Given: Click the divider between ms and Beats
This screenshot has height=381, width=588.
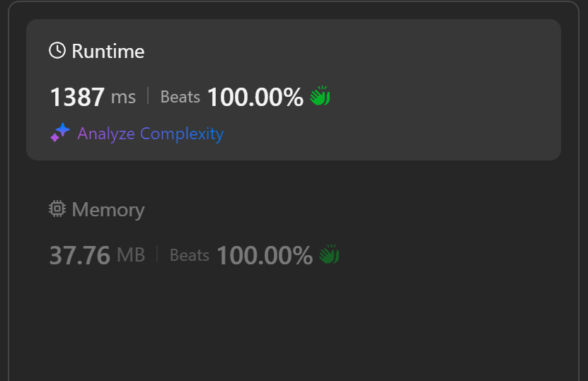Looking at the screenshot, I should 148,96.
